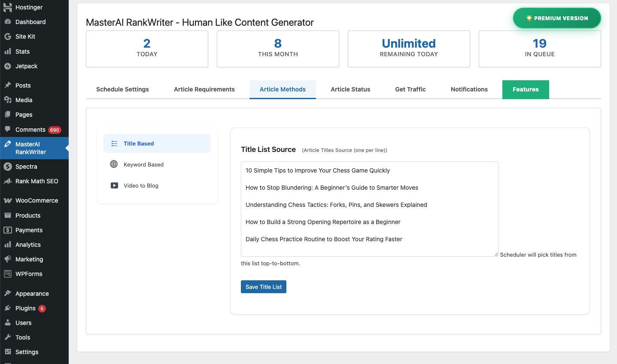Click the WPForms icon
The height and width of the screenshot is (364, 617).
click(8, 274)
